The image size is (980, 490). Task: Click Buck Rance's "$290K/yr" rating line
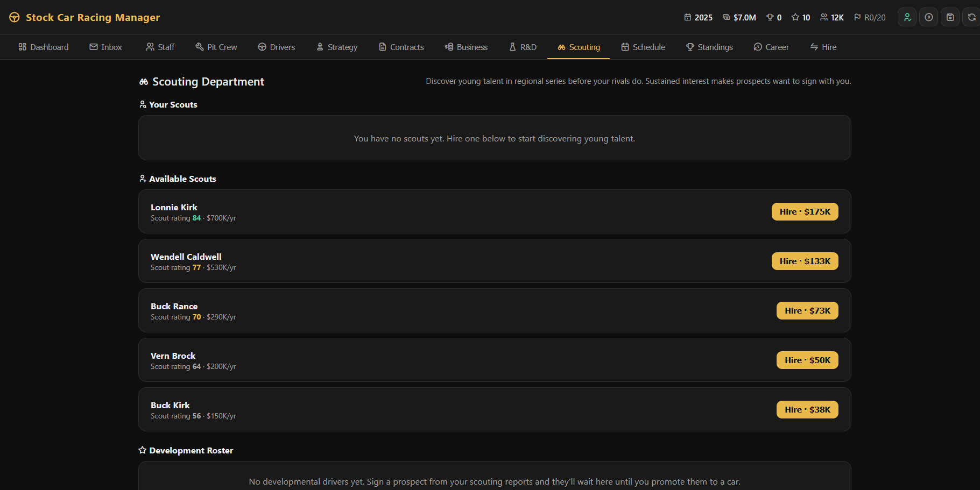click(x=193, y=317)
